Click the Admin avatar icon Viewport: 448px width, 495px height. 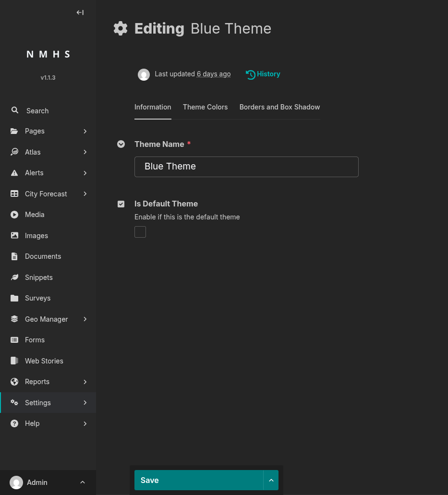click(16, 483)
